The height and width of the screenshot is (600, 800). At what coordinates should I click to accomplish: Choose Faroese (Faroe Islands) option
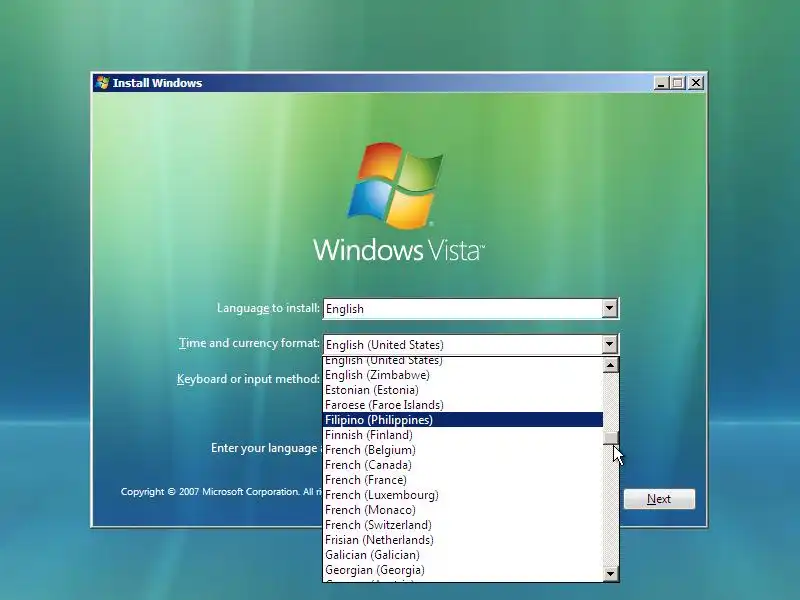[x=463, y=405]
